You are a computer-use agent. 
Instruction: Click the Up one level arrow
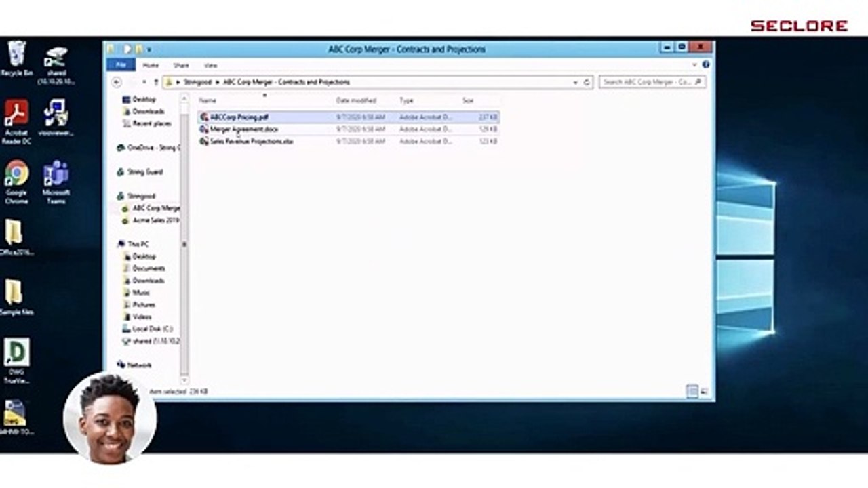click(x=156, y=82)
